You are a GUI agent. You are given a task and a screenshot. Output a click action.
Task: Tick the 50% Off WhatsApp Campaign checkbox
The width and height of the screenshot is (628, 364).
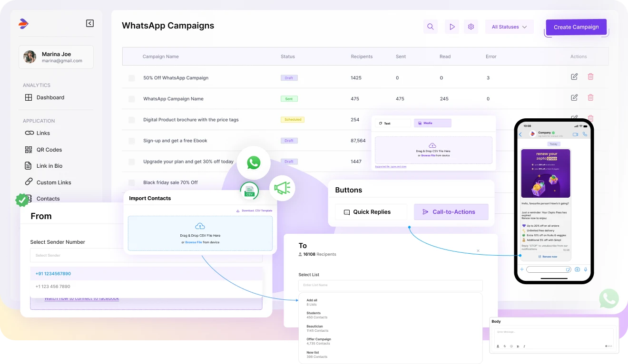[x=132, y=78]
